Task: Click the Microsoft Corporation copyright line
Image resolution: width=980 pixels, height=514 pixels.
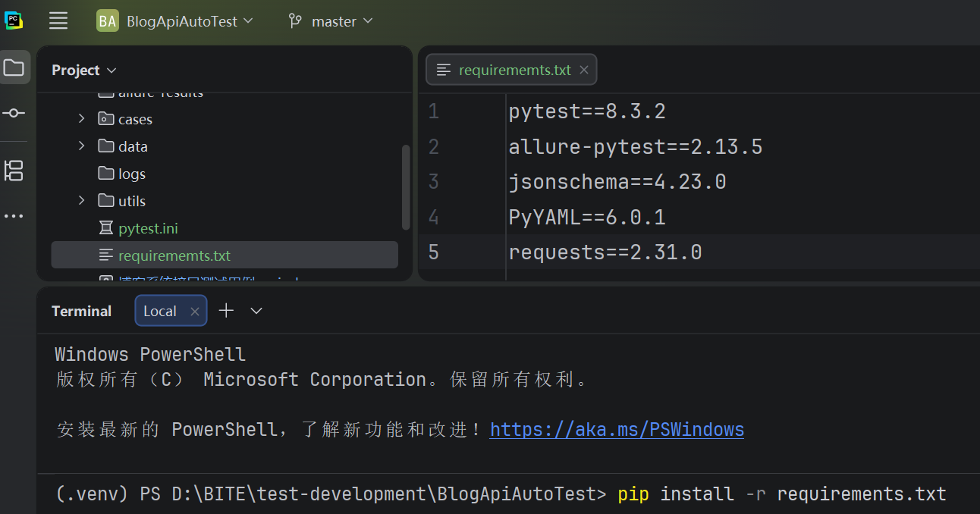Action: tap(322, 379)
